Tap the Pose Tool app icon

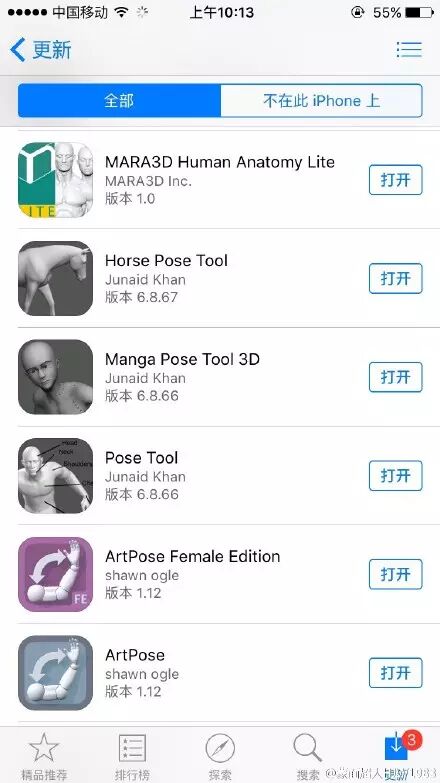[55, 475]
